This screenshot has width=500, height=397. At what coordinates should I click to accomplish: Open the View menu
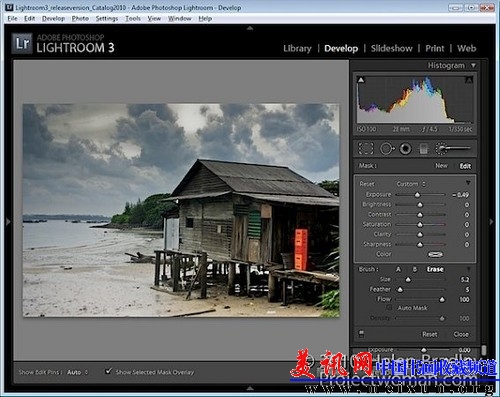click(154, 19)
